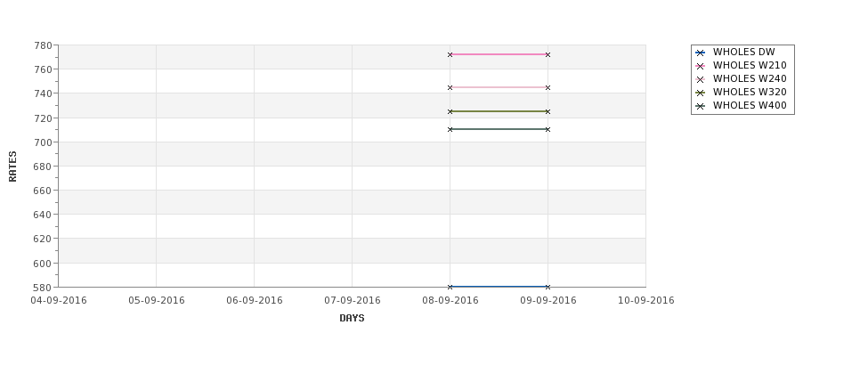Click the WHOLES W240 legend label
This screenshot has height=382, width=868.
[x=750, y=78]
